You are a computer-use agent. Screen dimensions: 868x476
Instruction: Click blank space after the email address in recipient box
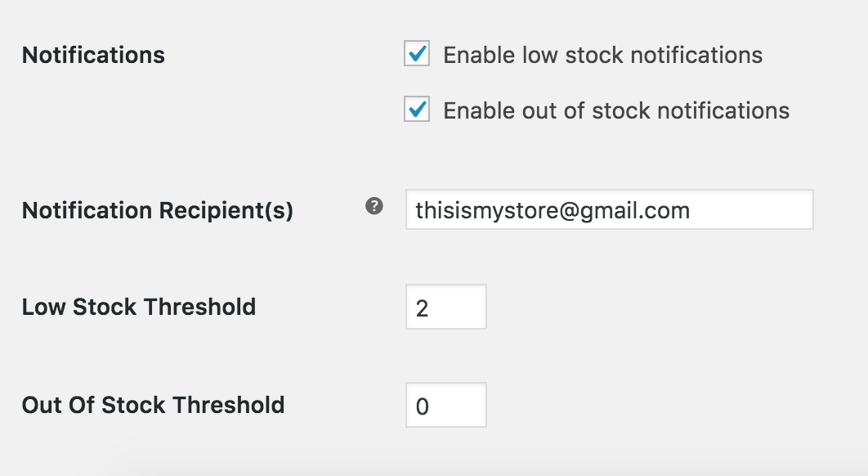pos(750,209)
